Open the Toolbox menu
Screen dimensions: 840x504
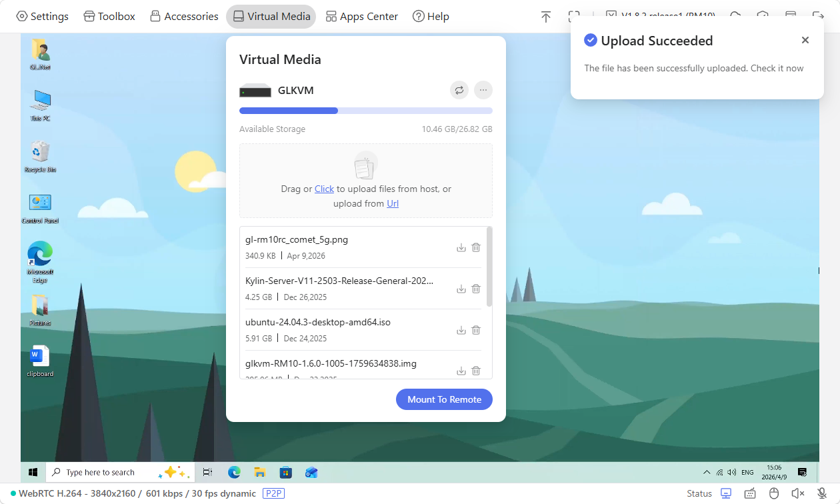pyautogui.click(x=109, y=16)
